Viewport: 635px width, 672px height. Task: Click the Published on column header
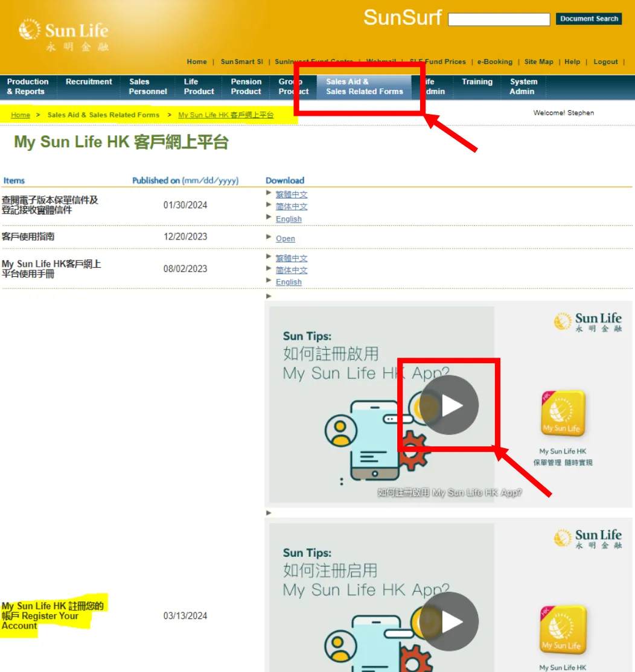pyautogui.click(x=185, y=180)
